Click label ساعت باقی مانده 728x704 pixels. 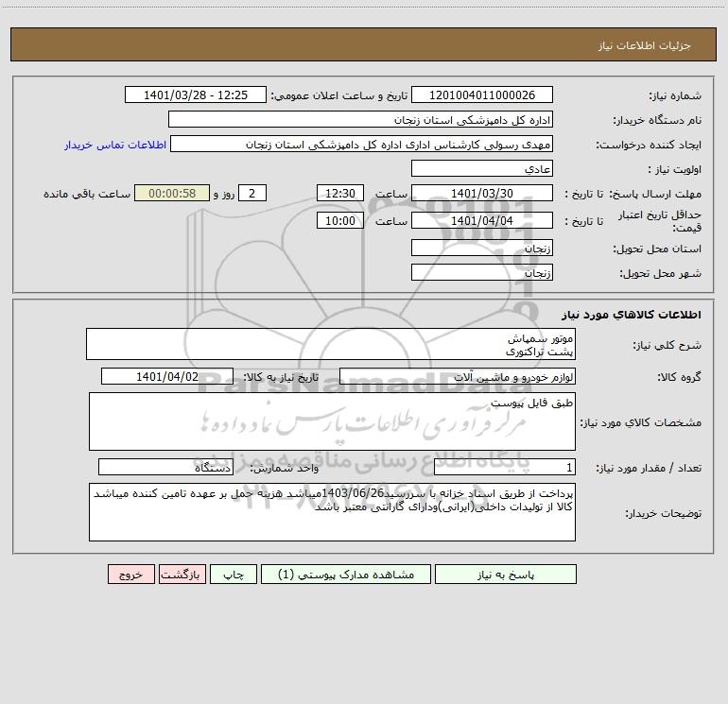coord(87,194)
